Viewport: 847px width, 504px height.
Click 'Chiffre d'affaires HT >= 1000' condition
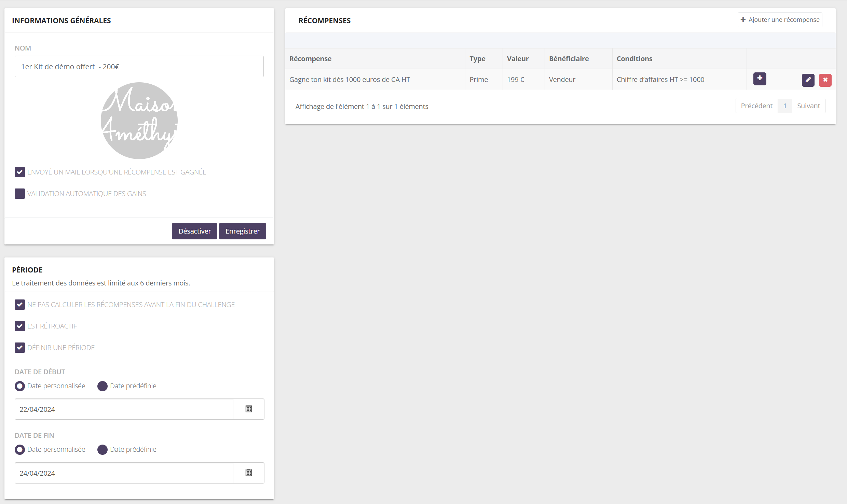click(660, 80)
